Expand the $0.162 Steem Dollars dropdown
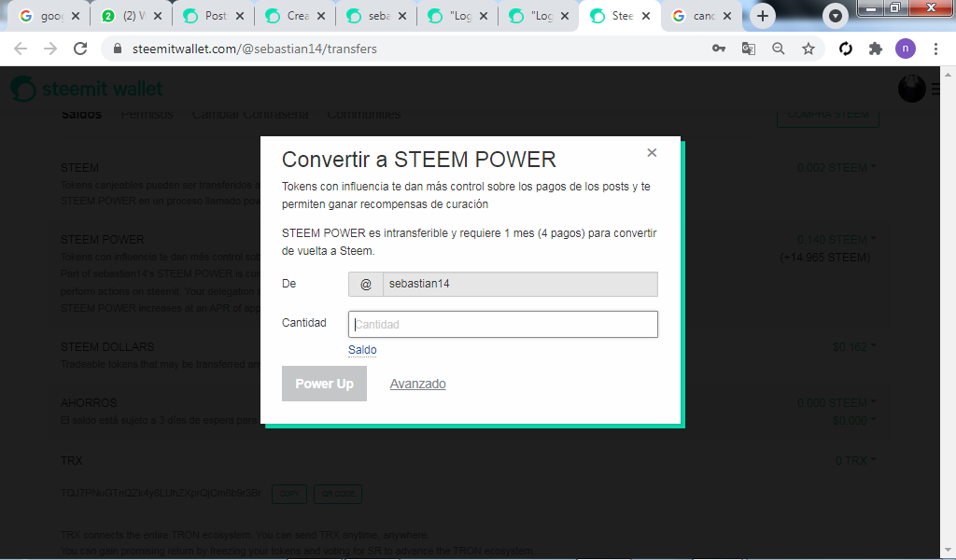This screenshot has width=956, height=560. point(854,346)
